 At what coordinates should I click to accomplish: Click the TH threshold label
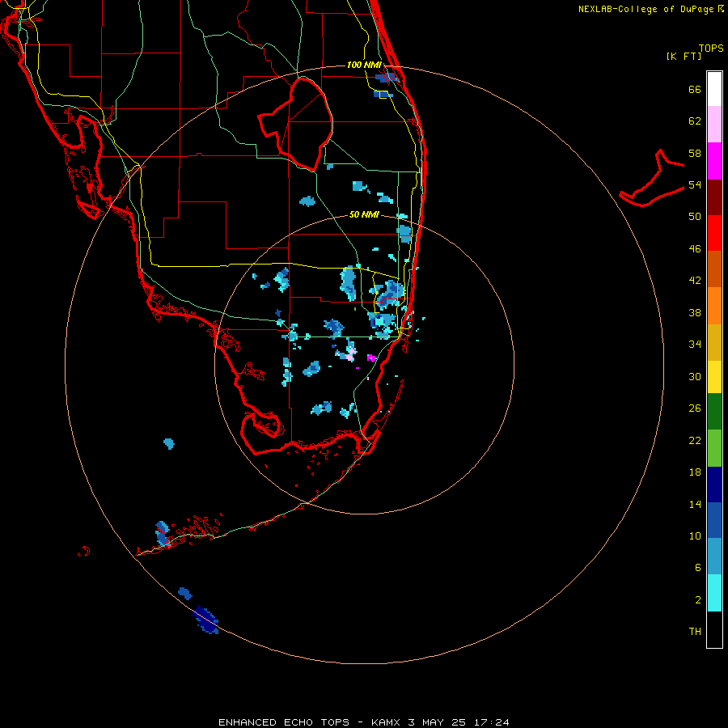[x=695, y=632]
